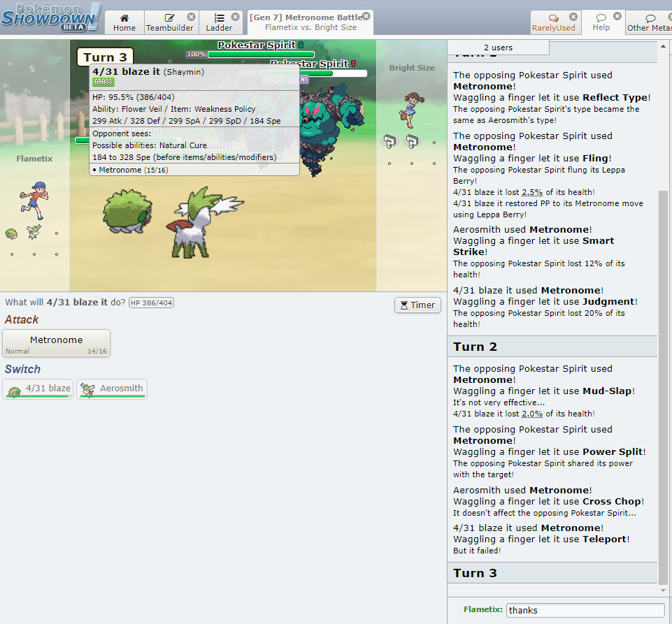Screen dimensions: 672x624
Task: Use the Metronome move
Action: pos(56,343)
